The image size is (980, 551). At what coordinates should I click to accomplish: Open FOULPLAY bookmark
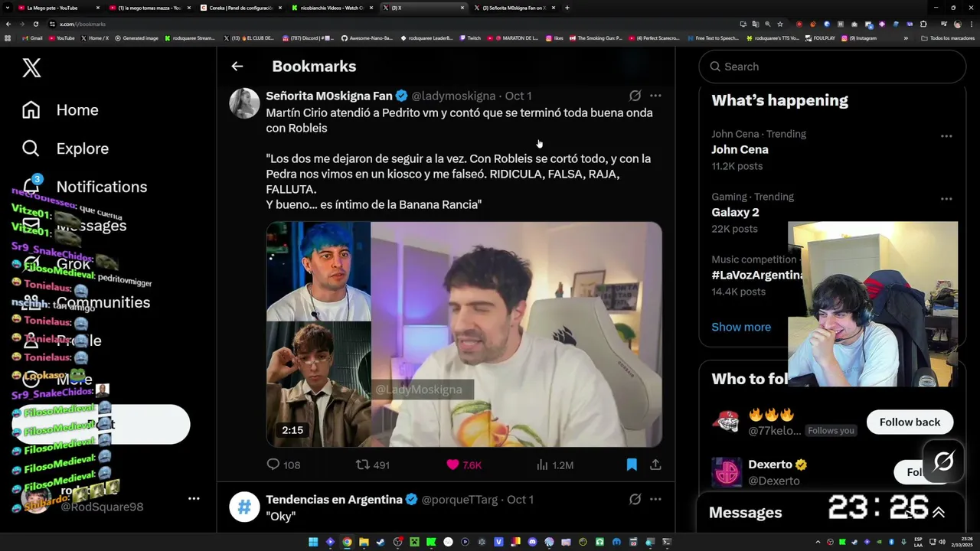(x=820, y=37)
